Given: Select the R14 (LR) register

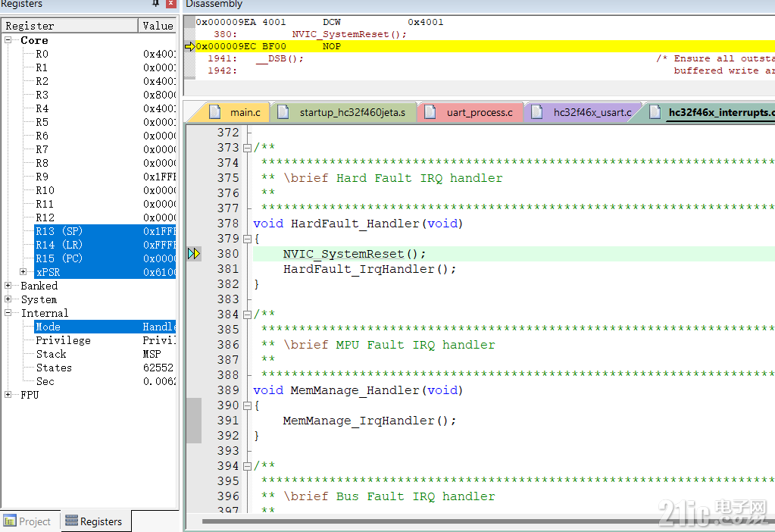Looking at the screenshot, I should coord(105,245).
